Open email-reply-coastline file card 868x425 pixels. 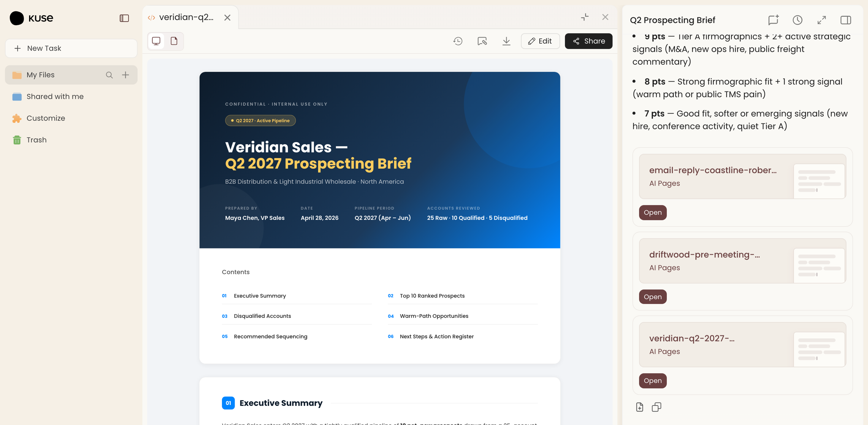[x=742, y=176]
